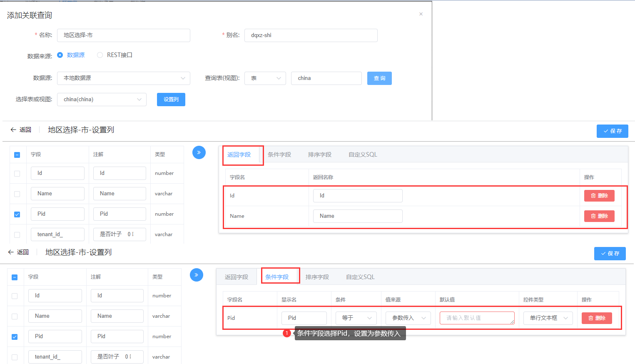
Task: Open the active 返回字段 tab above the Id/Name rows
Action: (x=239, y=155)
